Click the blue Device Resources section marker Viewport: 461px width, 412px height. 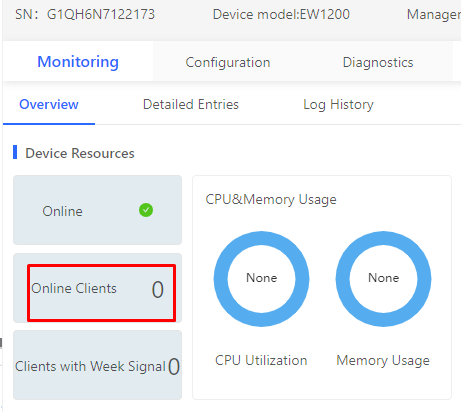(15, 152)
